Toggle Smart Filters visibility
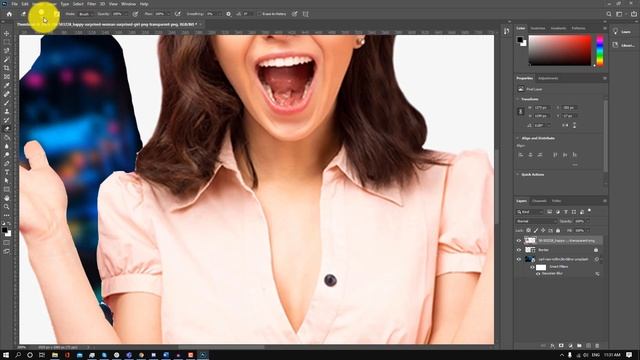 [532, 267]
